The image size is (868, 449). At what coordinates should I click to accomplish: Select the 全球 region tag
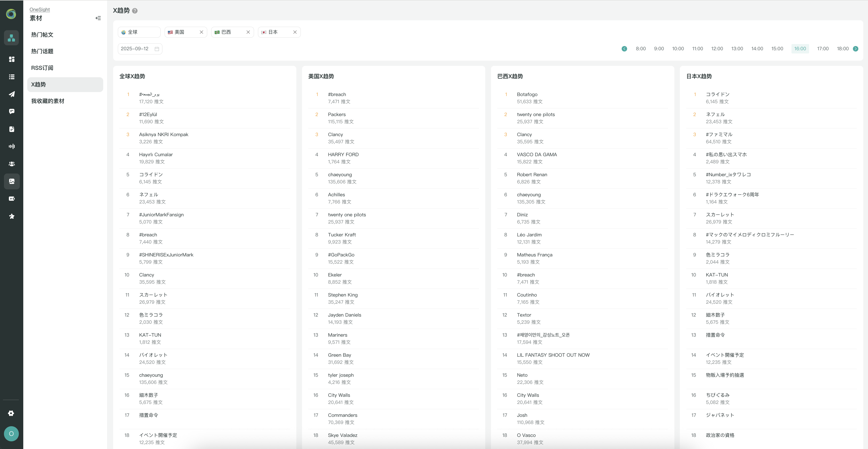pos(139,32)
